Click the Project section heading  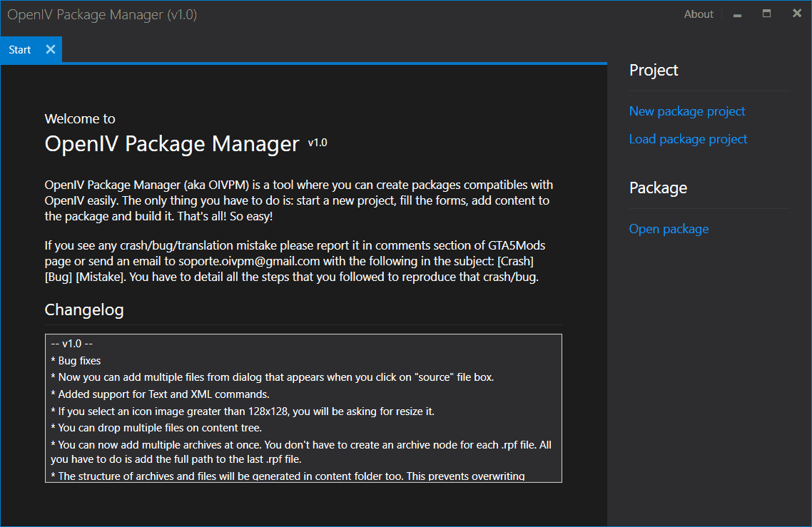point(654,70)
